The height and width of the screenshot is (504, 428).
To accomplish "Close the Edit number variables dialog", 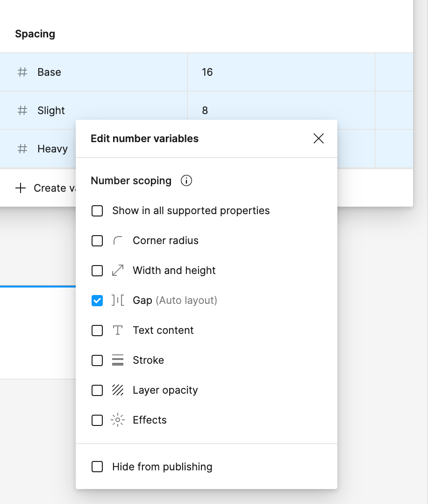I will point(318,138).
